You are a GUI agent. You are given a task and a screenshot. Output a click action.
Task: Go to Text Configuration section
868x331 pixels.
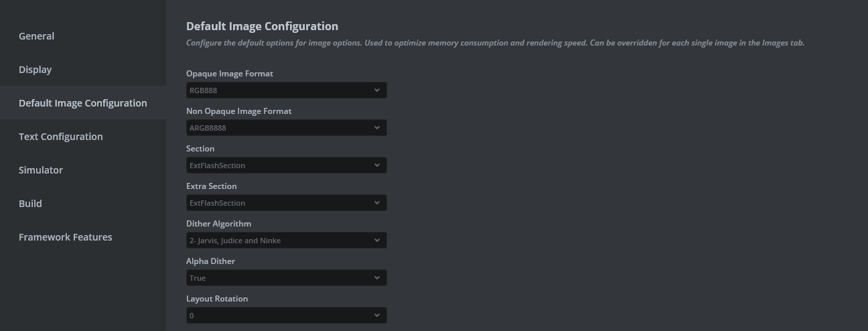tap(61, 137)
